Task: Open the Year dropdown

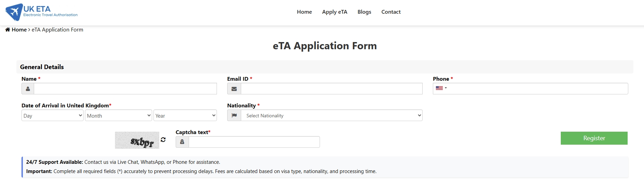Action: 185,116
